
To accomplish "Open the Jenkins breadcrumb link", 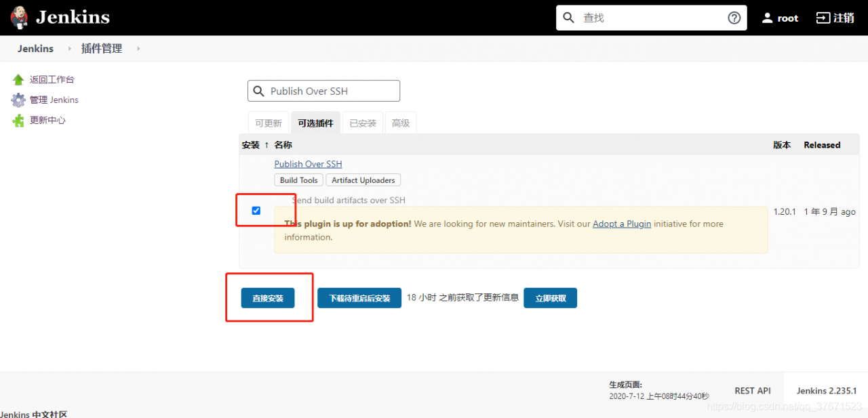I will click(35, 49).
